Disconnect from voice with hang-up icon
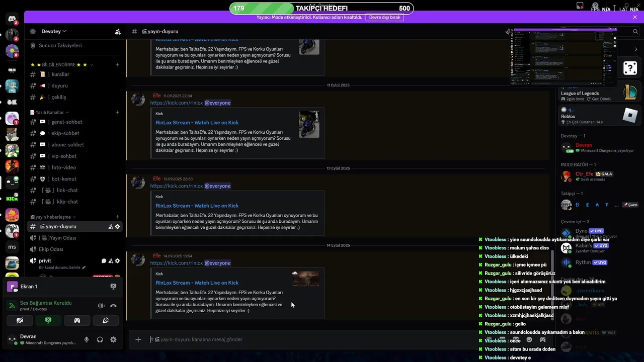This screenshot has width=644, height=362. (113, 306)
